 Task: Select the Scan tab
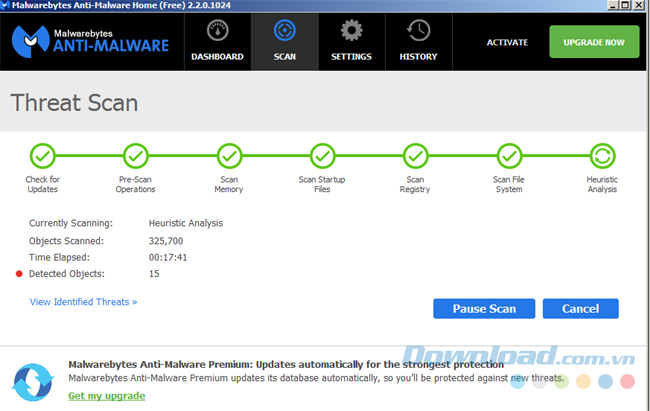(284, 42)
